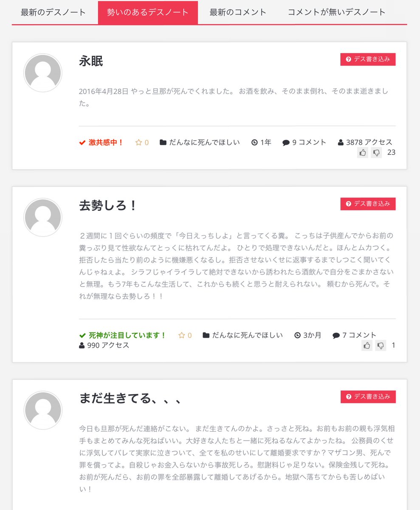
Task: Click star favorite icon on 永眠 post
Action: 138,143
